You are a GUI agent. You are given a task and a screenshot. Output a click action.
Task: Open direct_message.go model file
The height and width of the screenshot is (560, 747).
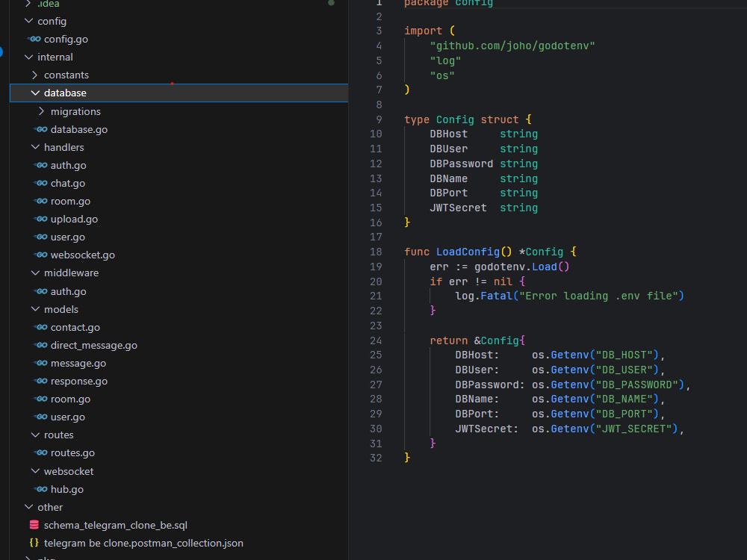click(94, 345)
